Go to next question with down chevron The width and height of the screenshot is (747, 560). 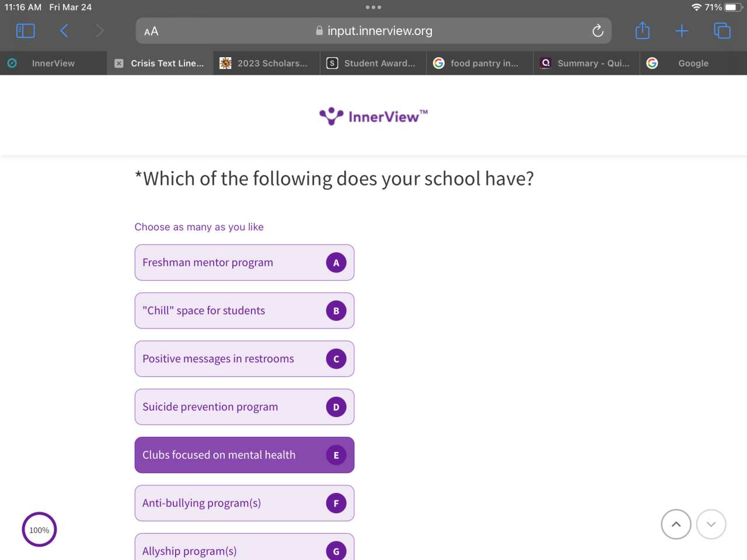pyautogui.click(x=711, y=524)
